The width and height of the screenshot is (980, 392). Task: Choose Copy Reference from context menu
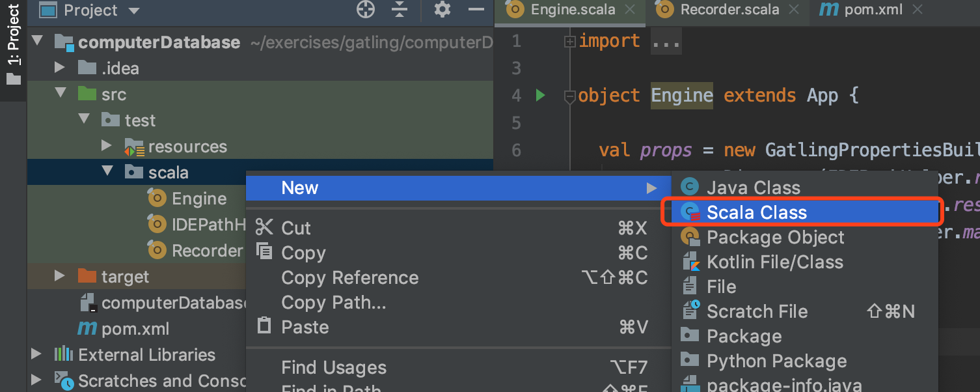(458, 277)
